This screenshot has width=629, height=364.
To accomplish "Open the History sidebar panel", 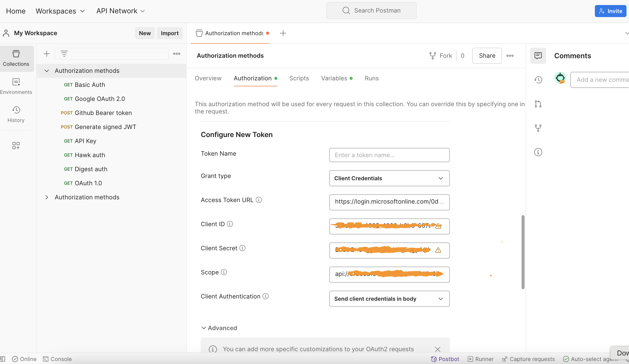I will [x=16, y=114].
